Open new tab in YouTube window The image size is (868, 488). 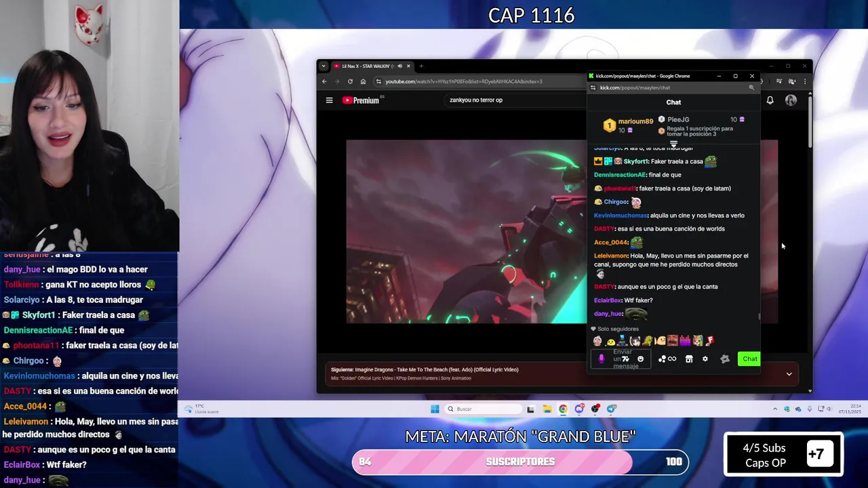coord(421,66)
